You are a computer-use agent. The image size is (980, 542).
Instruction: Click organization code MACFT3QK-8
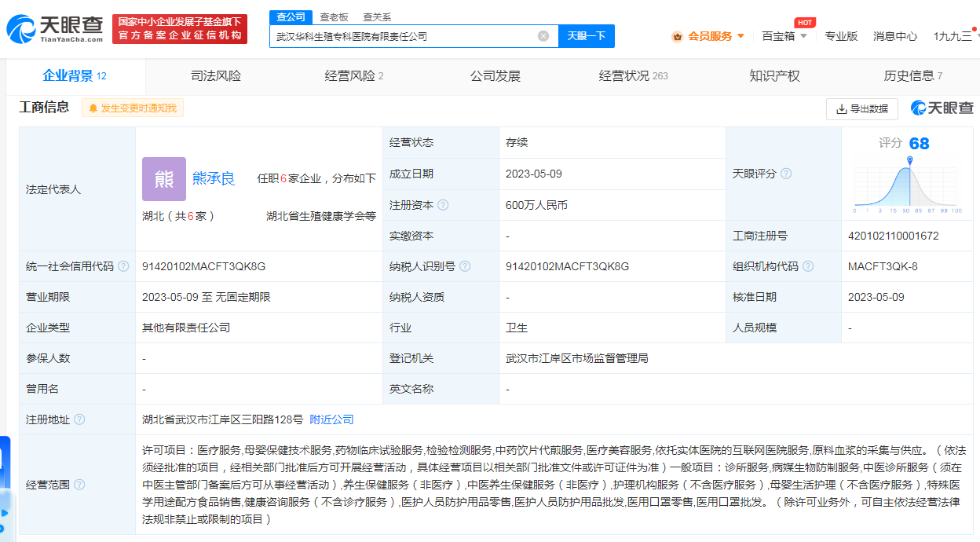click(883, 266)
